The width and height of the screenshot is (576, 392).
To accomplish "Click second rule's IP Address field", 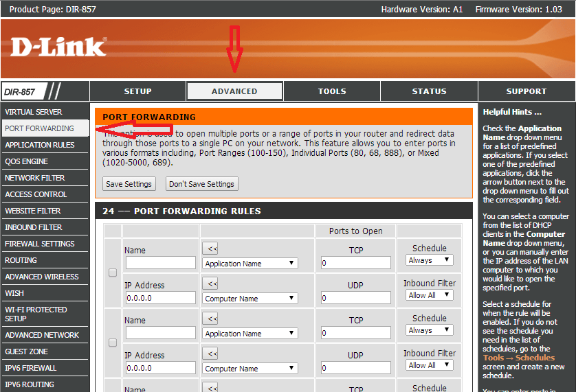I will click(x=161, y=368).
